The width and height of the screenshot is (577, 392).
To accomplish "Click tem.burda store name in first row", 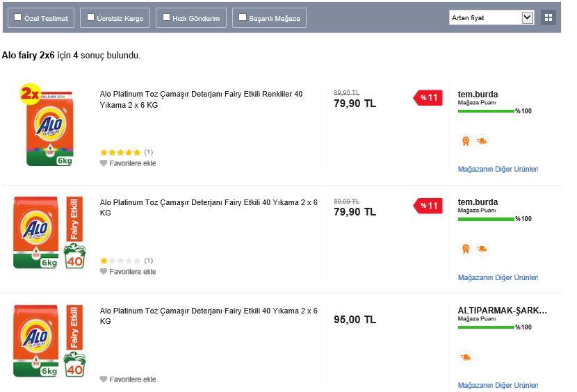I will click(478, 95).
